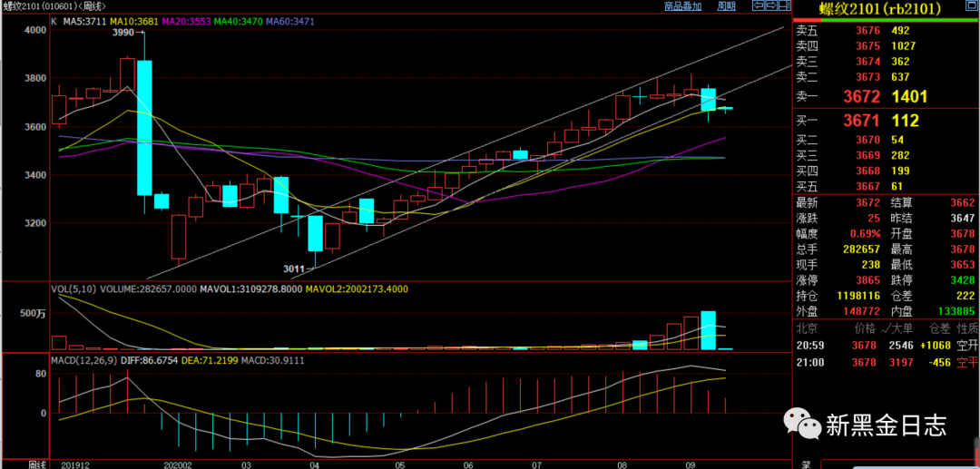
Task: Select the 21:00 tick trade row
Action: (x=887, y=362)
